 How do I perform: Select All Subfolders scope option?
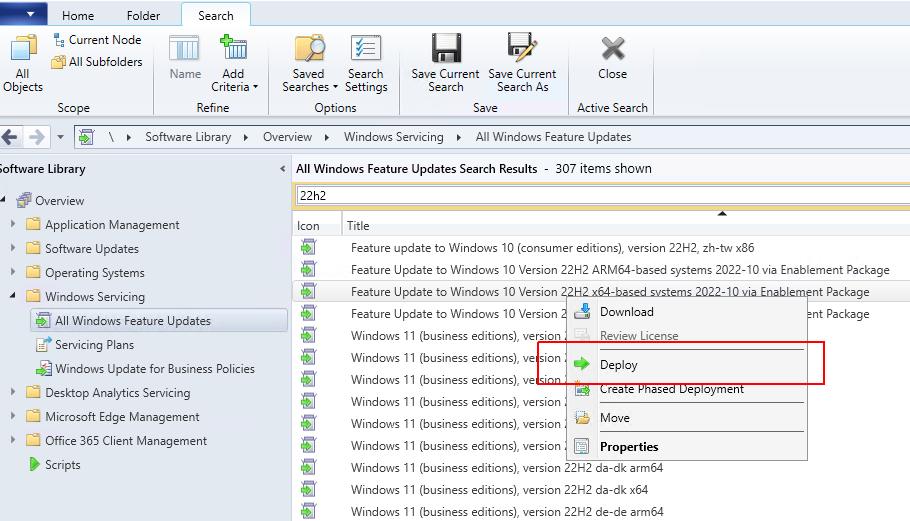(97, 61)
